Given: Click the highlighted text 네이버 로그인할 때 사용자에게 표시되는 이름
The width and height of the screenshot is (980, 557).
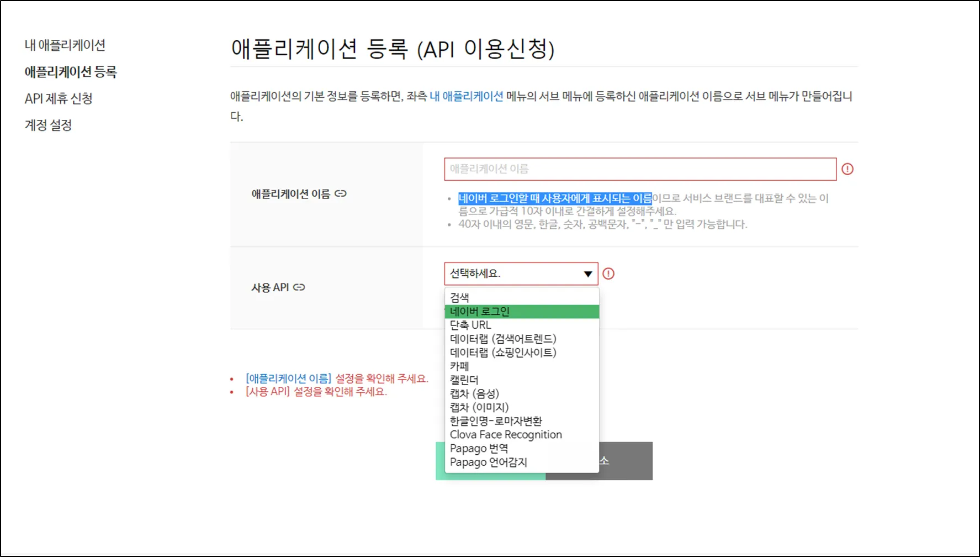Looking at the screenshot, I should [x=555, y=198].
